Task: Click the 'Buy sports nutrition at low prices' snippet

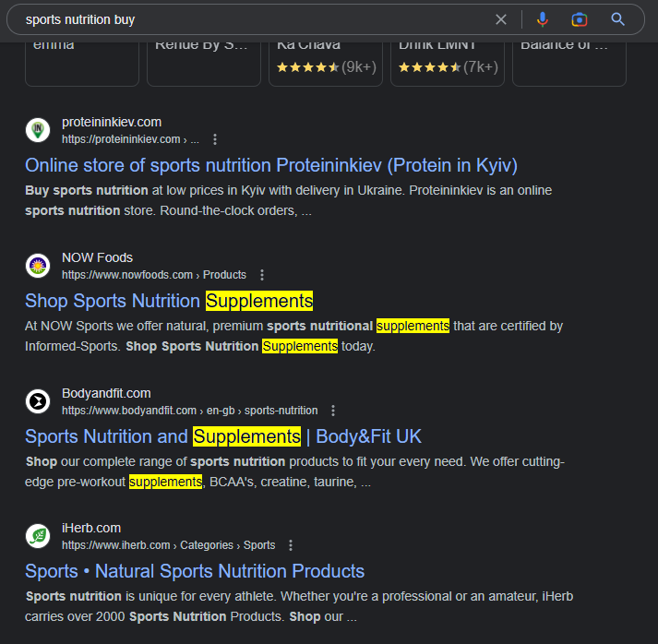Action: coord(288,200)
